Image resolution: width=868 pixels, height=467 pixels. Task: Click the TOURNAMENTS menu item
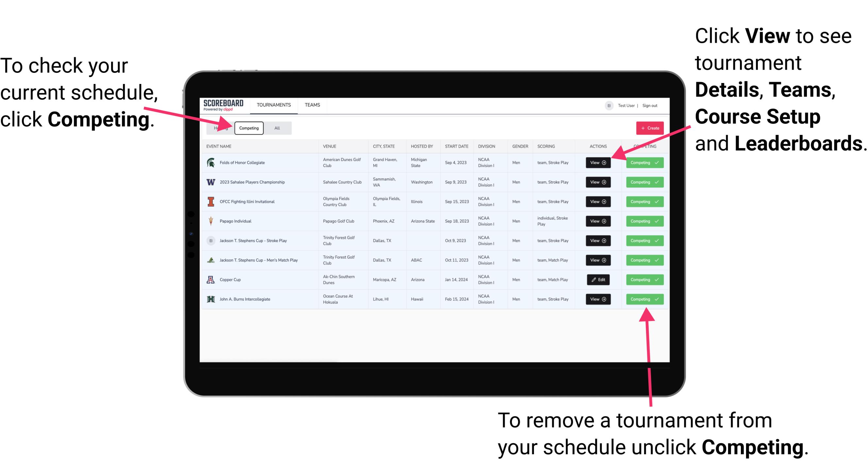coord(274,105)
